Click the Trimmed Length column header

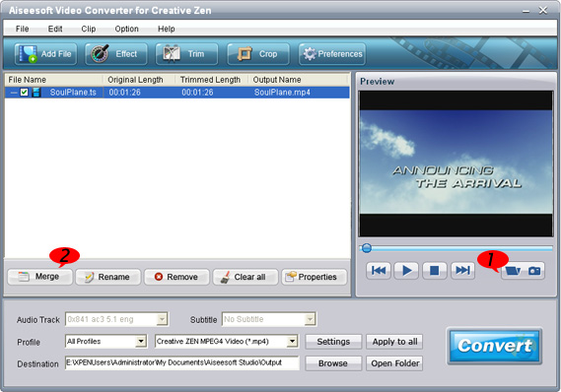pos(211,80)
